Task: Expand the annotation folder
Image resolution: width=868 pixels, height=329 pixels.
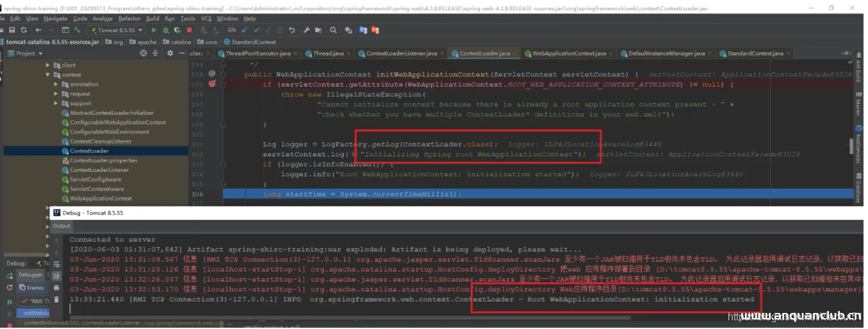Action: pyautogui.click(x=56, y=85)
